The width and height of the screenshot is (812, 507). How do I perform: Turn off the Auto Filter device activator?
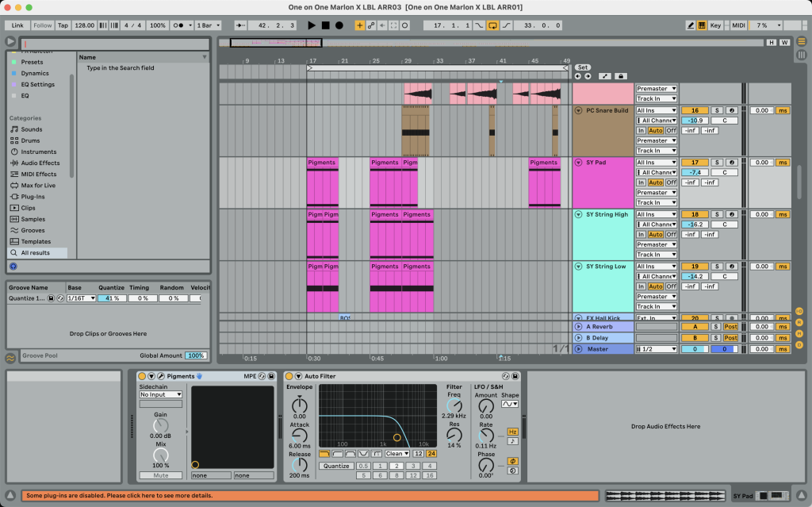(289, 376)
